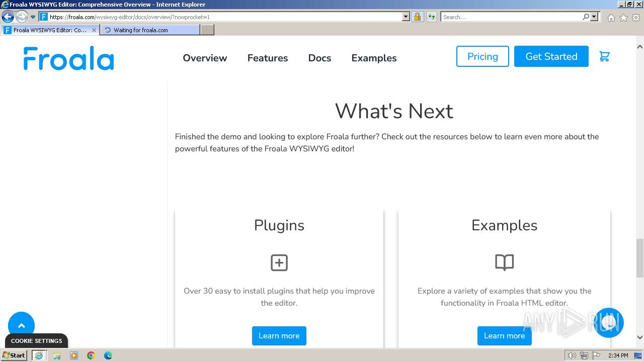Switch to the Froala WYSIWYG Editor tab
644x362 pixels.
click(50, 30)
